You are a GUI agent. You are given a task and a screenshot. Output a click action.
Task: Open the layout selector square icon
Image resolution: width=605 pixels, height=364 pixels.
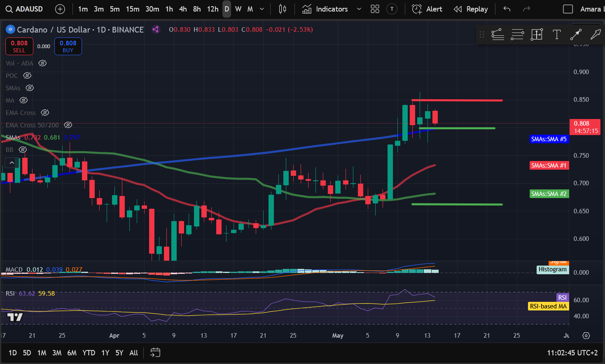[x=568, y=9]
